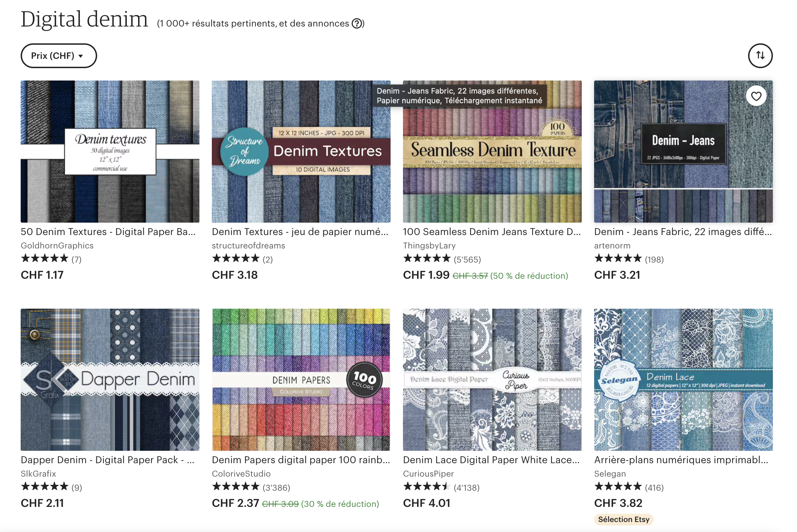
Task: Favorite the Denim - Jeans heart icon
Action: point(756,96)
